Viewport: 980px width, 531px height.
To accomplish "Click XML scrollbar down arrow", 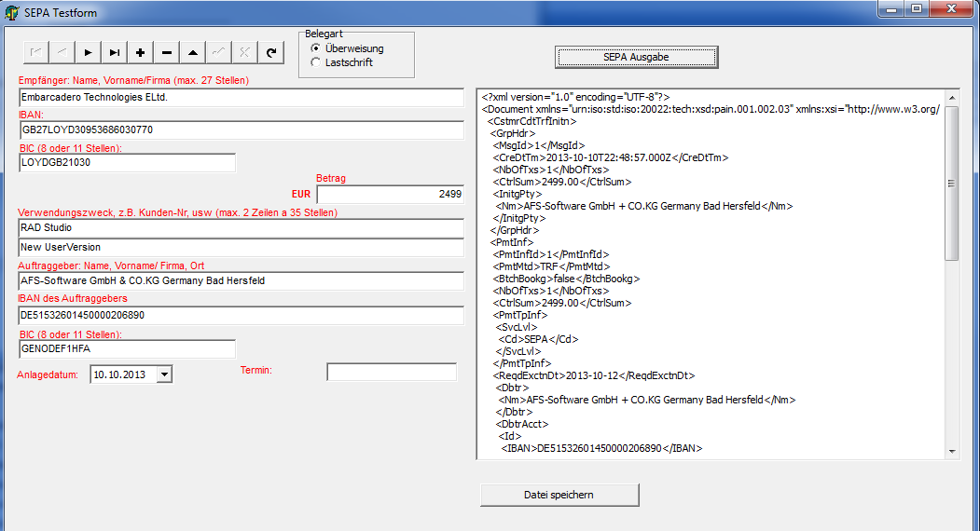I will 952,451.
